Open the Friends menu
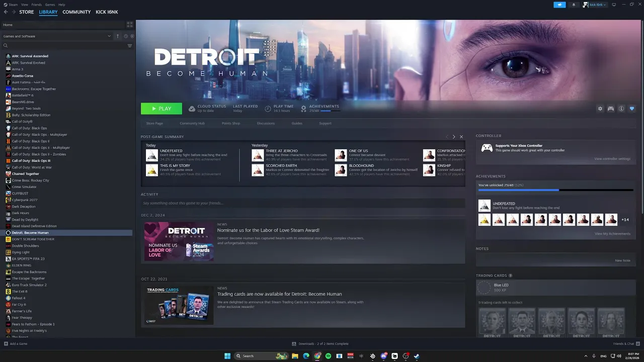The image size is (644, 362). pyautogui.click(x=37, y=5)
